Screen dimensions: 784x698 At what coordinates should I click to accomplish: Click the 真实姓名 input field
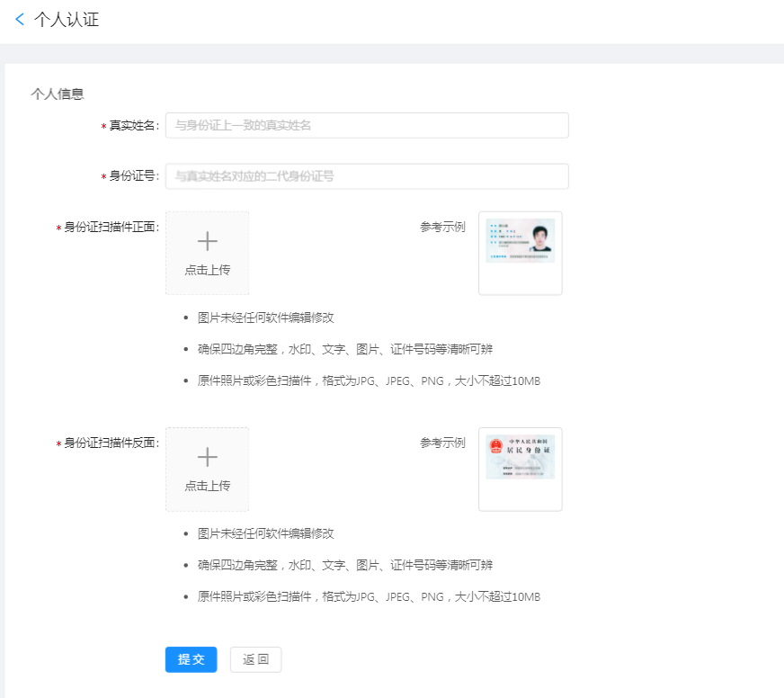(x=366, y=125)
